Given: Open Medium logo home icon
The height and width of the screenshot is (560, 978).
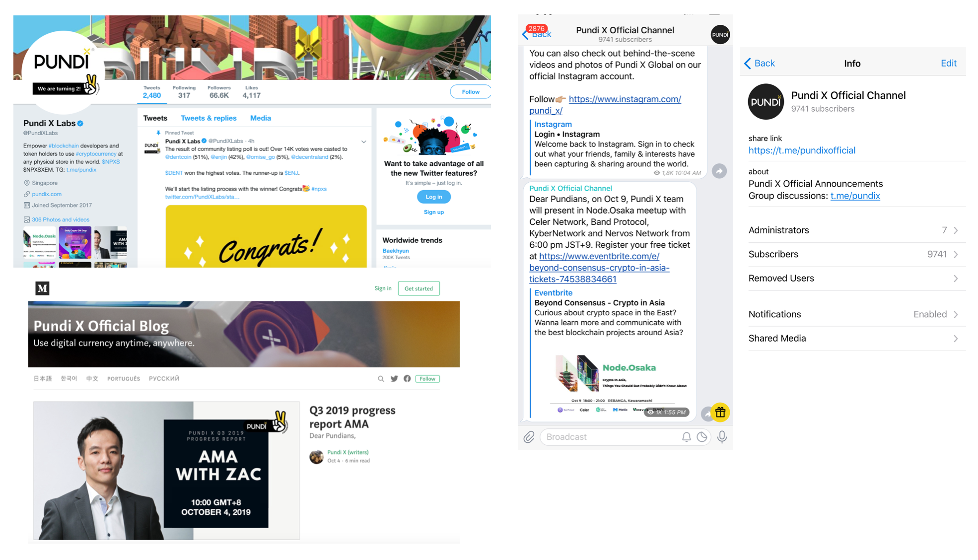Looking at the screenshot, I should 42,288.
